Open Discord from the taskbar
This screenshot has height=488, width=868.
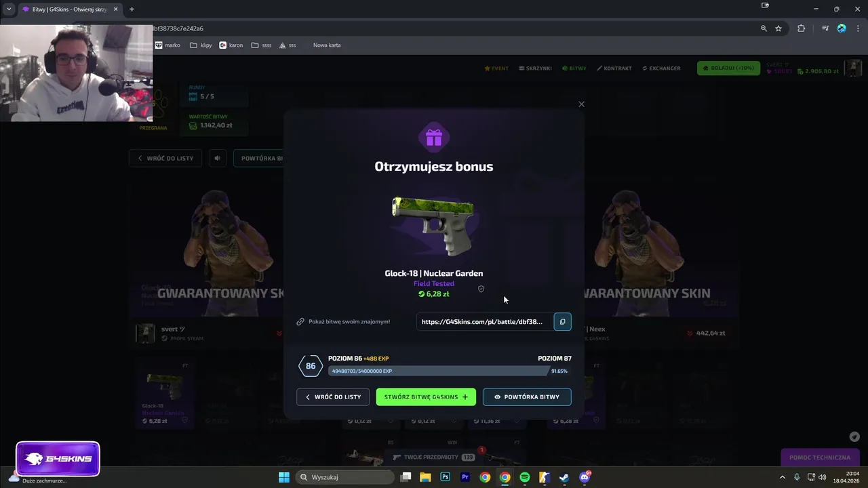585,477
